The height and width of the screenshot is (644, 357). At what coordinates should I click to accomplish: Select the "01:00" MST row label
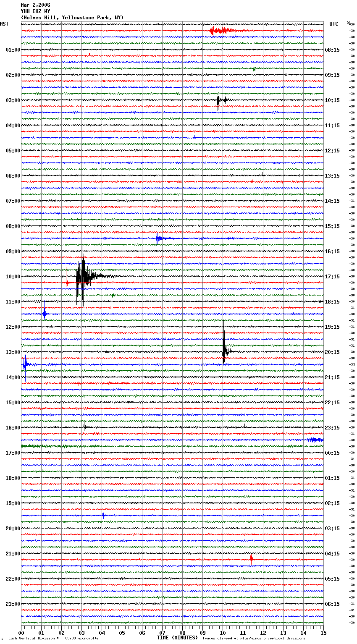(x=13, y=50)
